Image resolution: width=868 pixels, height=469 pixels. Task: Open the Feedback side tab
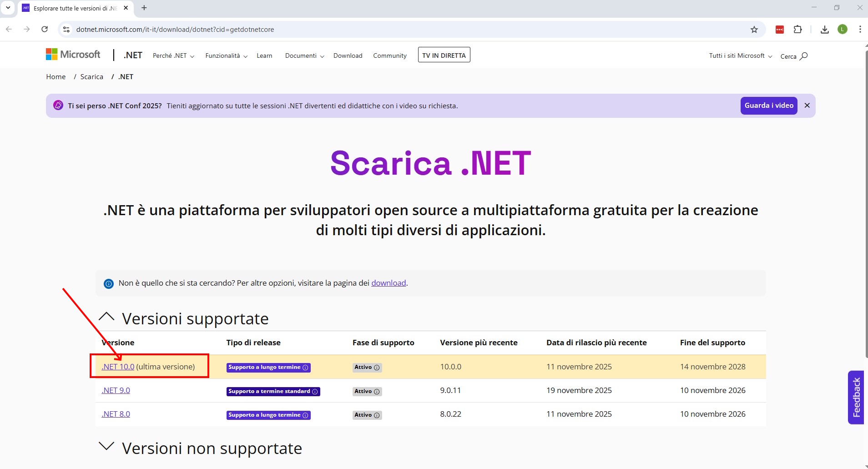point(856,397)
